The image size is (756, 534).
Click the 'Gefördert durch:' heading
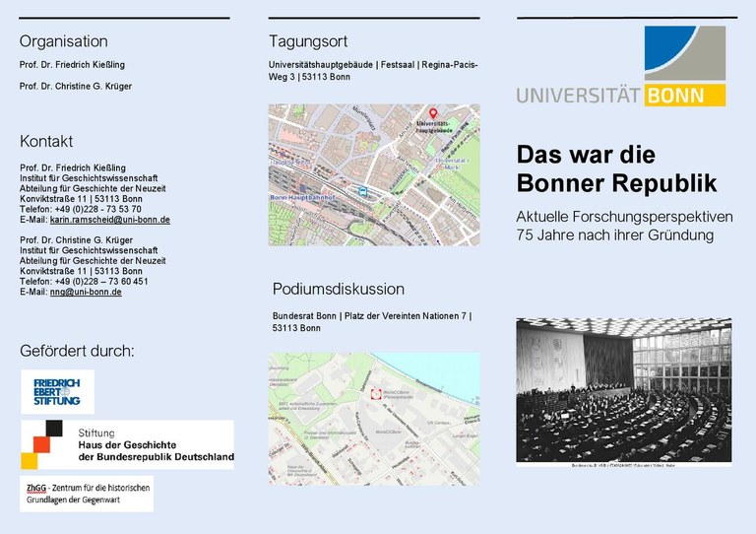[77, 351]
